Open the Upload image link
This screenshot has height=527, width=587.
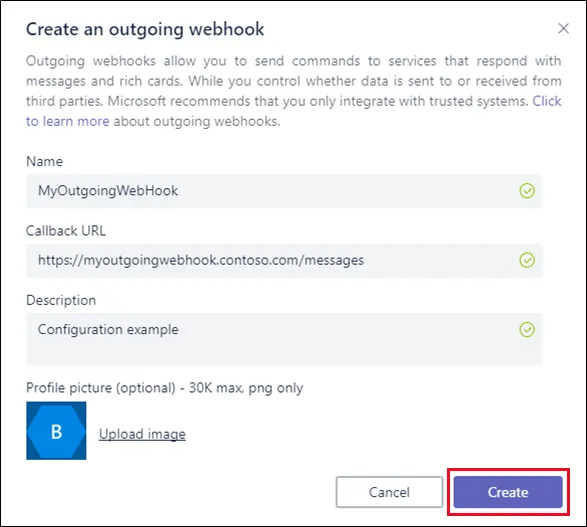142,434
